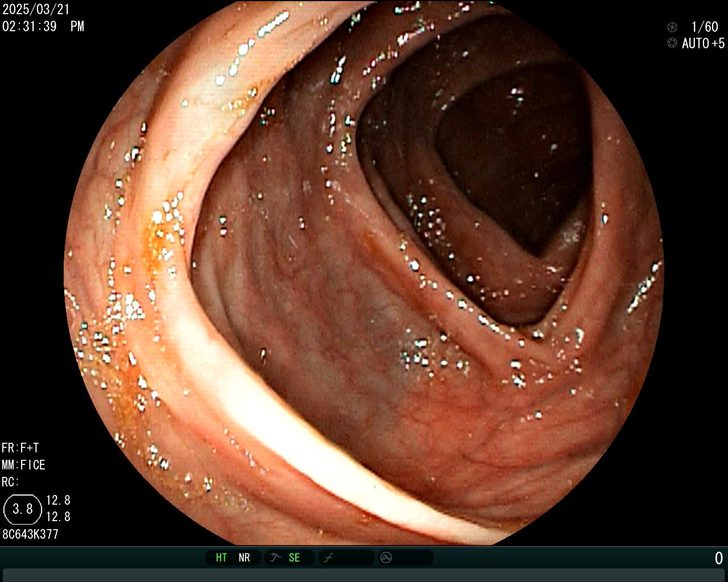
Task: Click the lower 12.8 value
Action: tap(58, 517)
